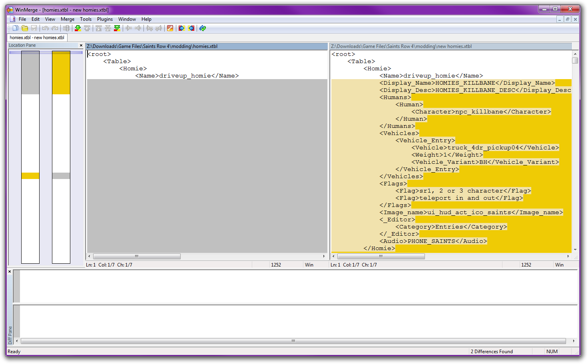The width and height of the screenshot is (588, 364).
Task: Click '2 Differences Found' status text
Action: [492, 352]
